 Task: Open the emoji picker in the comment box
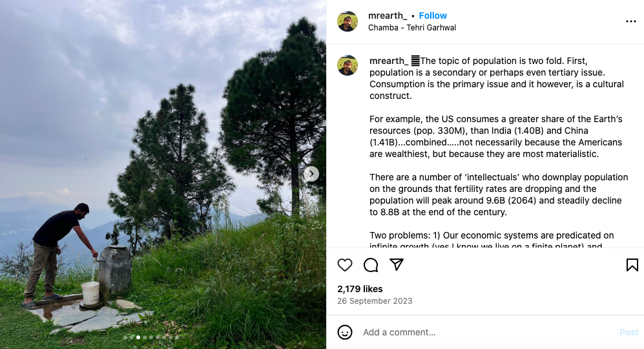[345, 332]
